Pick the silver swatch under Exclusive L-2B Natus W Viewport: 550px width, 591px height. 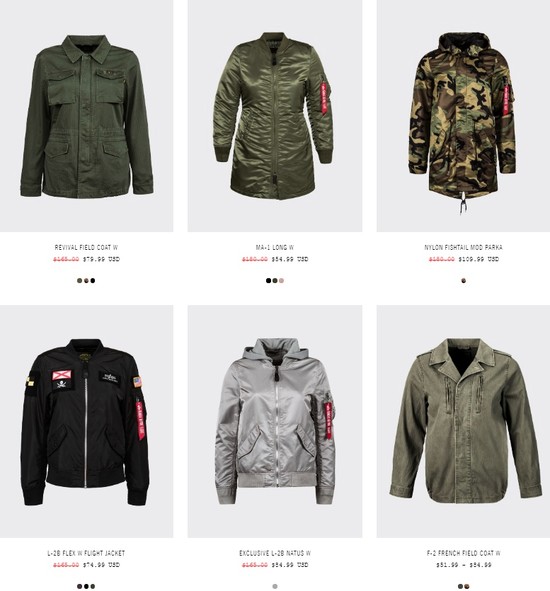[x=275, y=586]
